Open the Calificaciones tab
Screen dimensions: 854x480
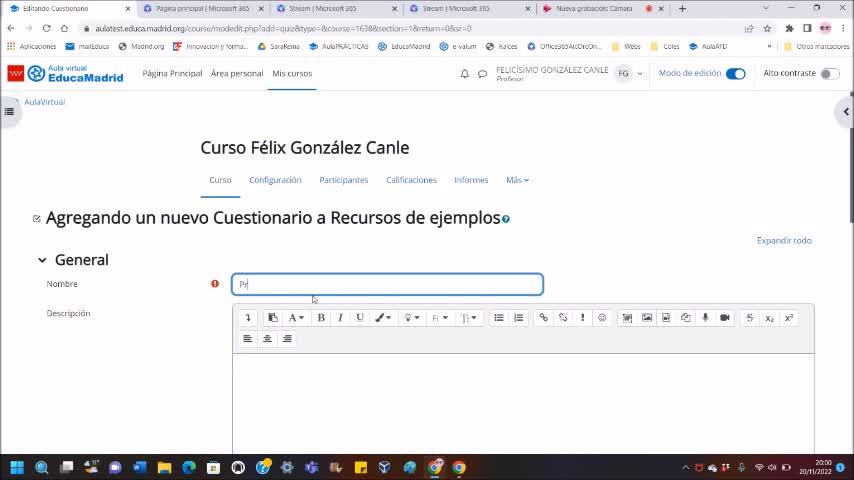[411, 180]
